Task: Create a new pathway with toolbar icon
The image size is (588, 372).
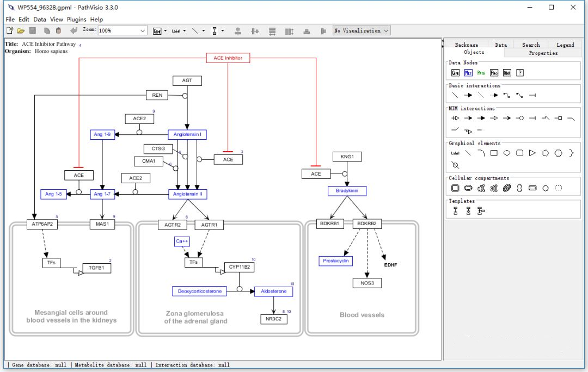Action: tap(10, 30)
